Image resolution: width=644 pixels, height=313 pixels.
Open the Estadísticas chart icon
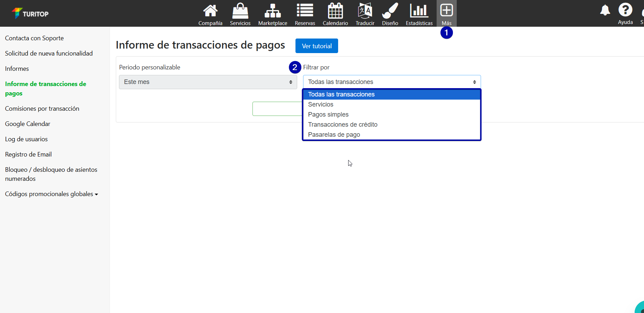pyautogui.click(x=419, y=11)
